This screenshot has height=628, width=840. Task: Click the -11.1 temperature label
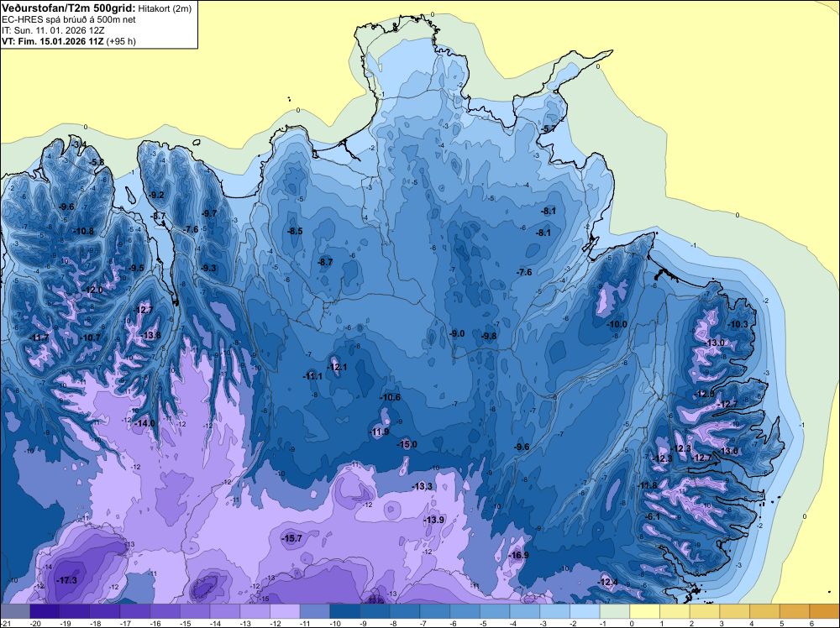(312, 376)
